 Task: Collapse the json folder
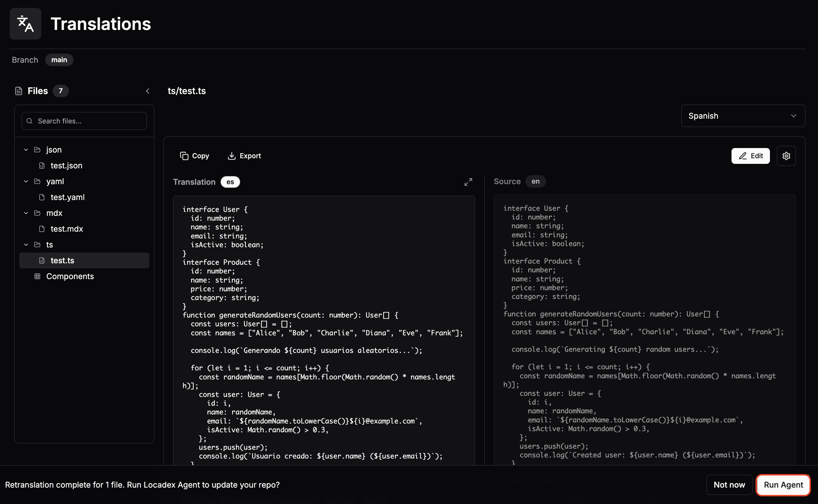pyautogui.click(x=26, y=150)
